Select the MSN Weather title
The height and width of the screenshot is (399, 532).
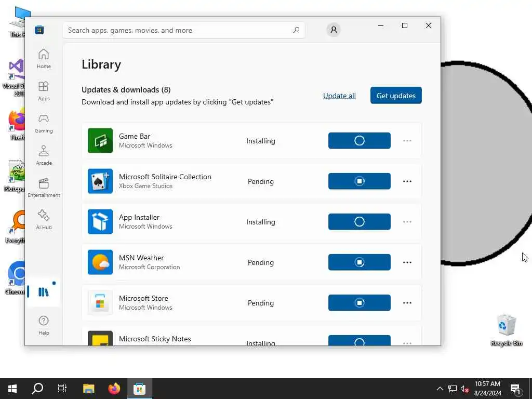pyautogui.click(x=141, y=258)
